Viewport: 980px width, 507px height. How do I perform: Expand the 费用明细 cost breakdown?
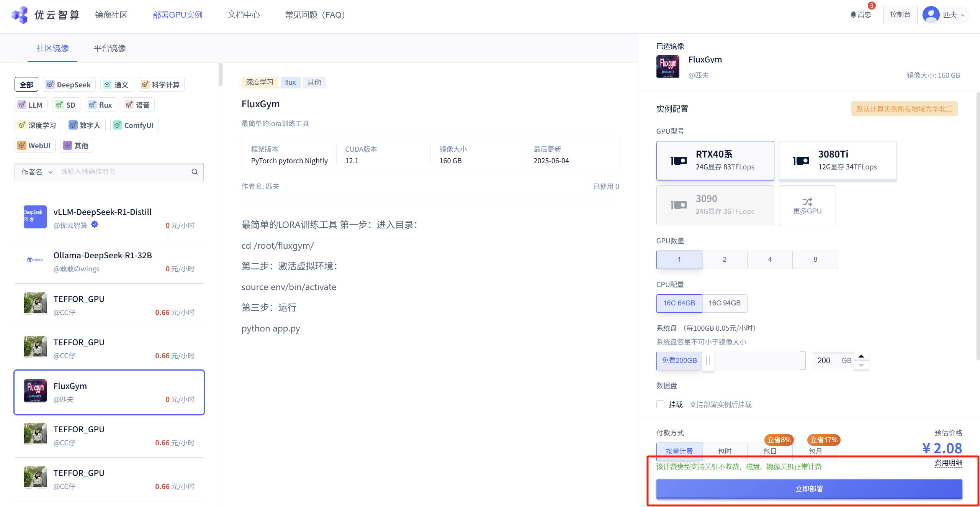[948, 463]
